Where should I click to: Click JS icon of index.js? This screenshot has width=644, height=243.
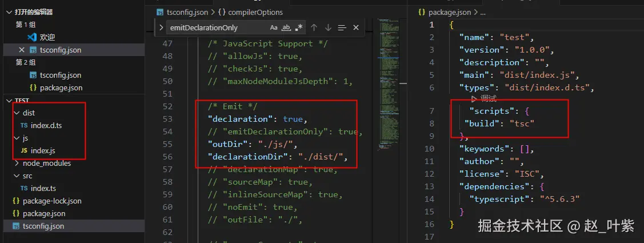tap(24, 150)
